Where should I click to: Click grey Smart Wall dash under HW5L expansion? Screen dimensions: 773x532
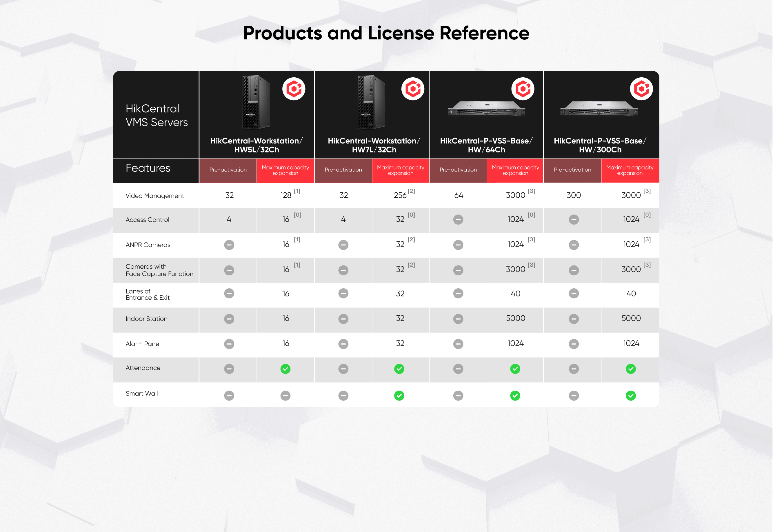pos(285,396)
